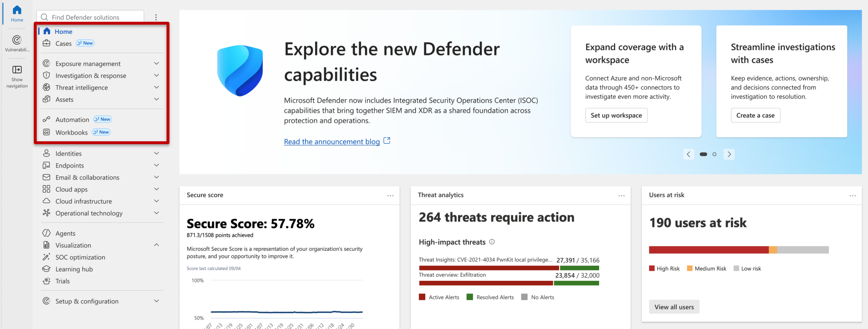Screen dimensions: 868x329
Task: Expand the Threat intelligence chevron
Action: point(156,87)
